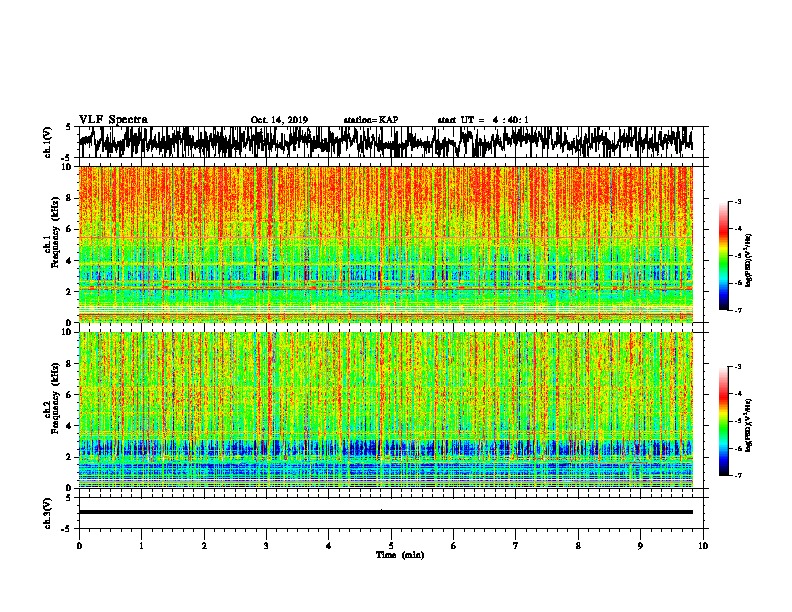Image resolution: width=792 pixels, height=612 pixels.
Task: Click the ch.2 colorbar log(PSD) unit label
Action: [749, 425]
